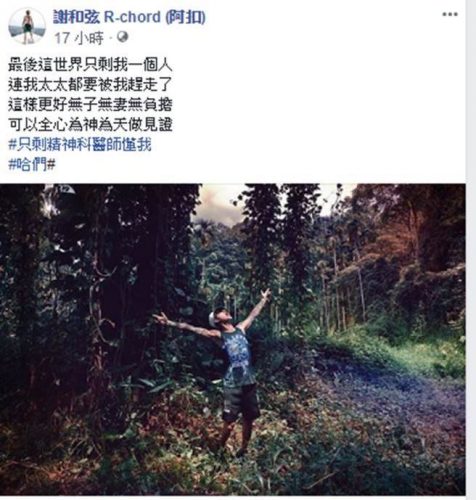Click the white cap on man's head

[212, 319]
